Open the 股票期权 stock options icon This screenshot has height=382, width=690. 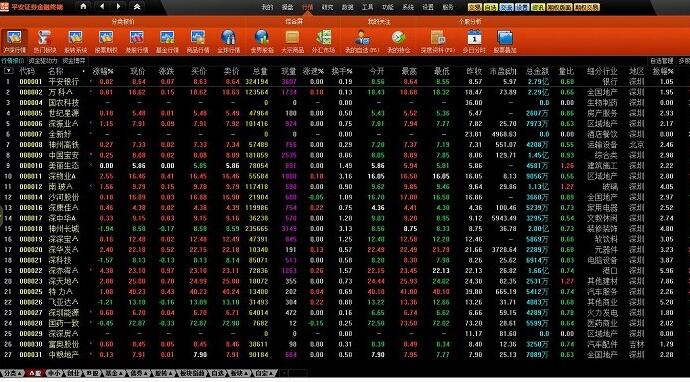106,41
